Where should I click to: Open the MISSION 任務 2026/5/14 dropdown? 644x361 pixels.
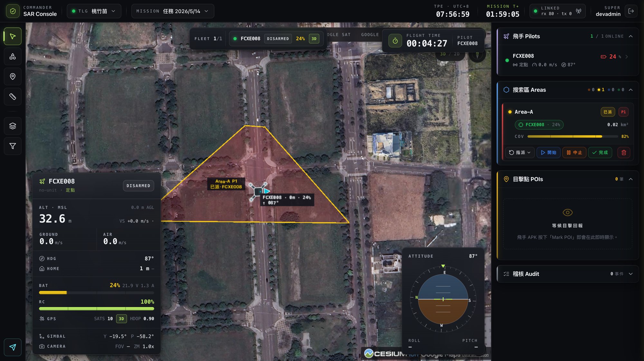point(173,11)
